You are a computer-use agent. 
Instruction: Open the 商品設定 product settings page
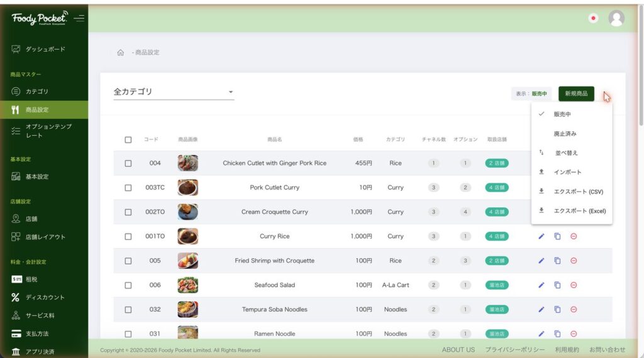click(44, 110)
